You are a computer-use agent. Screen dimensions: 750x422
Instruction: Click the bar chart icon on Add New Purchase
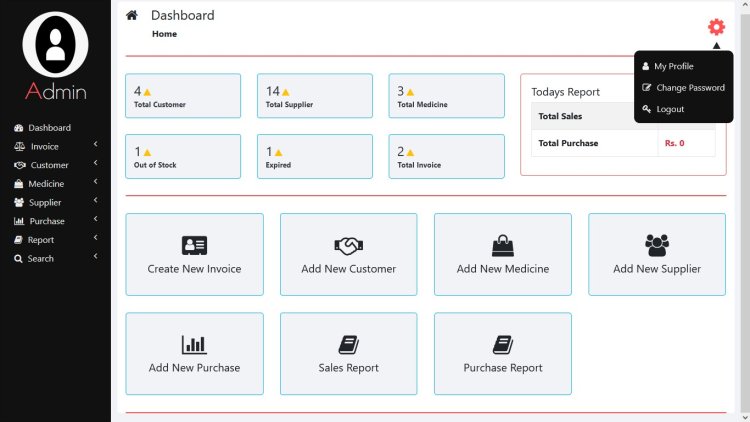(x=194, y=344)
